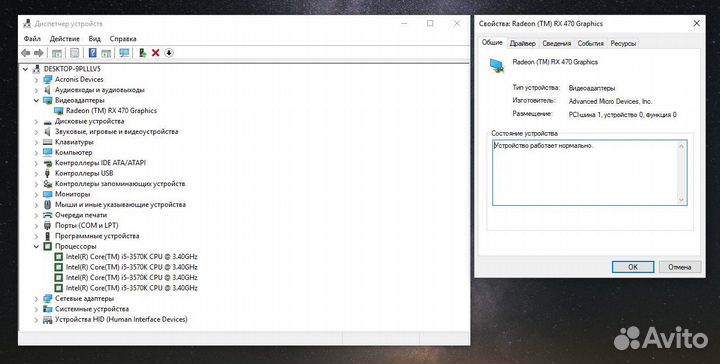Maximize the Device Manager window

point(430,23)
